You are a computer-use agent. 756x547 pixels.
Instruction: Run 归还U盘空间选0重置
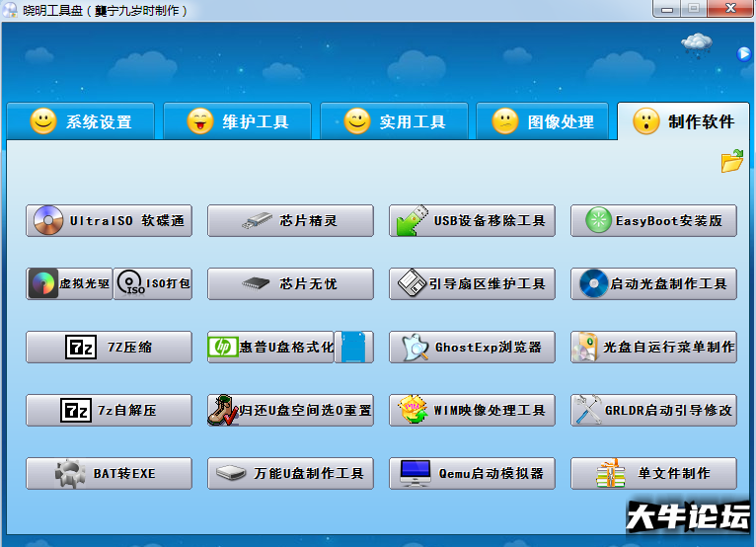[x=290, y=410]
